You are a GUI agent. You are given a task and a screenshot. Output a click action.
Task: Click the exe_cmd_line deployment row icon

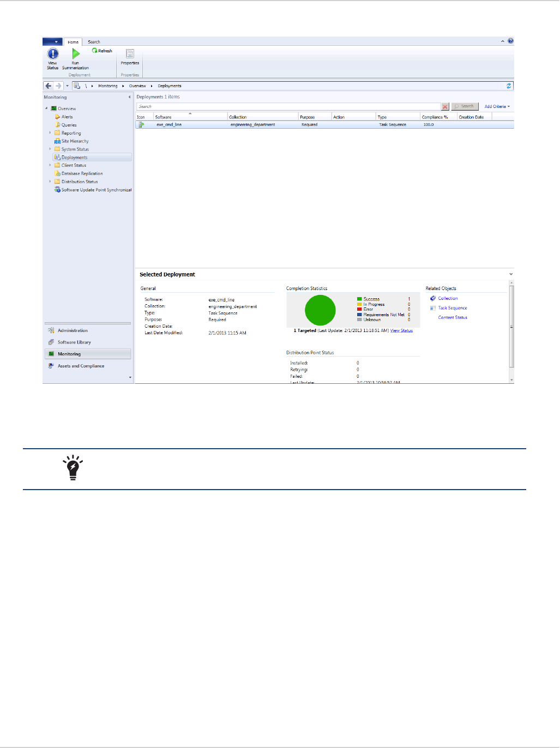point(141,124)
